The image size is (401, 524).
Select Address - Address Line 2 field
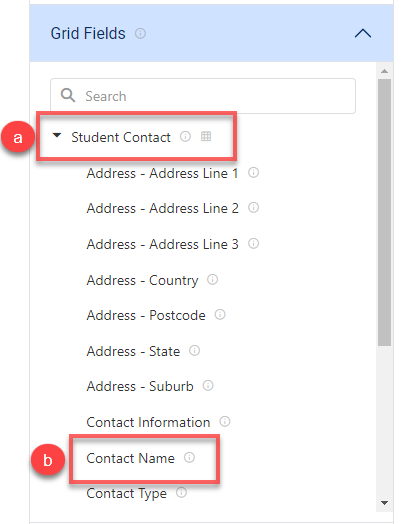(162, 208)
